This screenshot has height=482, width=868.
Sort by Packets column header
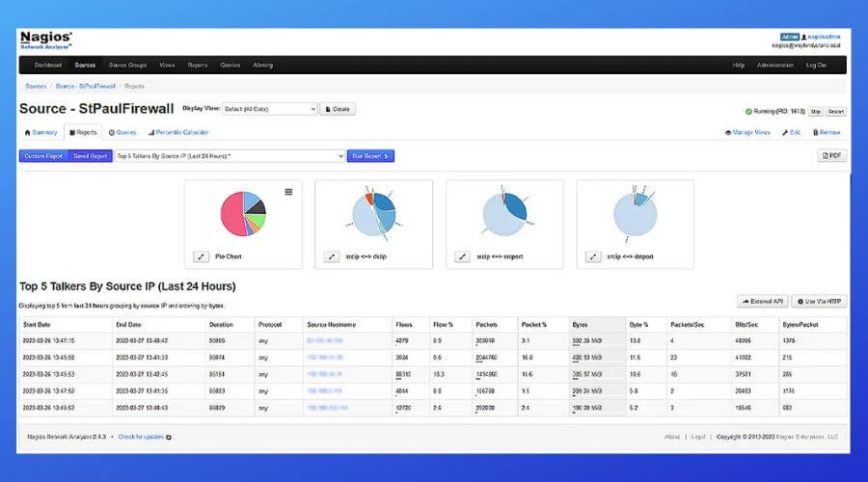coord(487,325)
